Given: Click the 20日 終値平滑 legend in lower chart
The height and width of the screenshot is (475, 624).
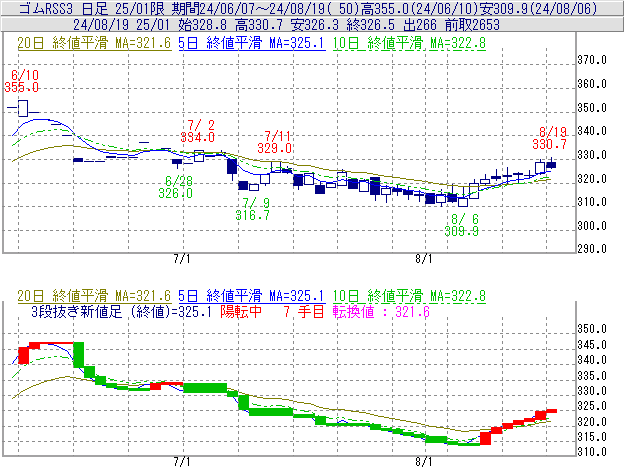Looking at the screenshot, I should [94, 296].
